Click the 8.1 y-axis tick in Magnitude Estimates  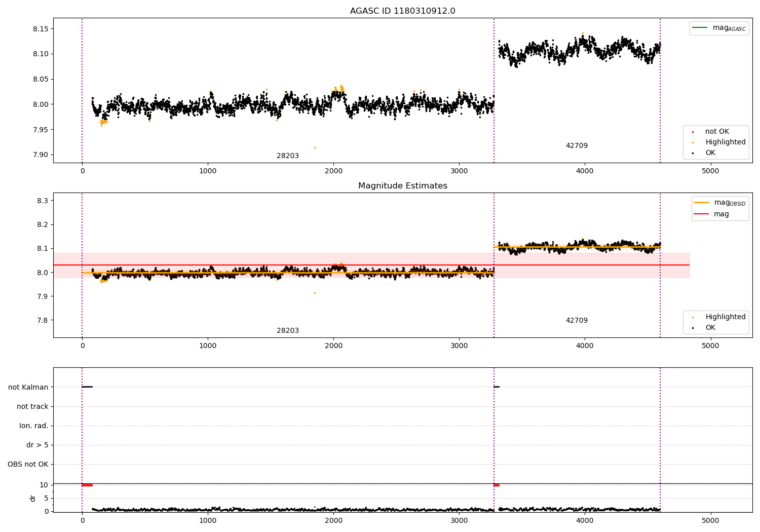pos(43,249)
